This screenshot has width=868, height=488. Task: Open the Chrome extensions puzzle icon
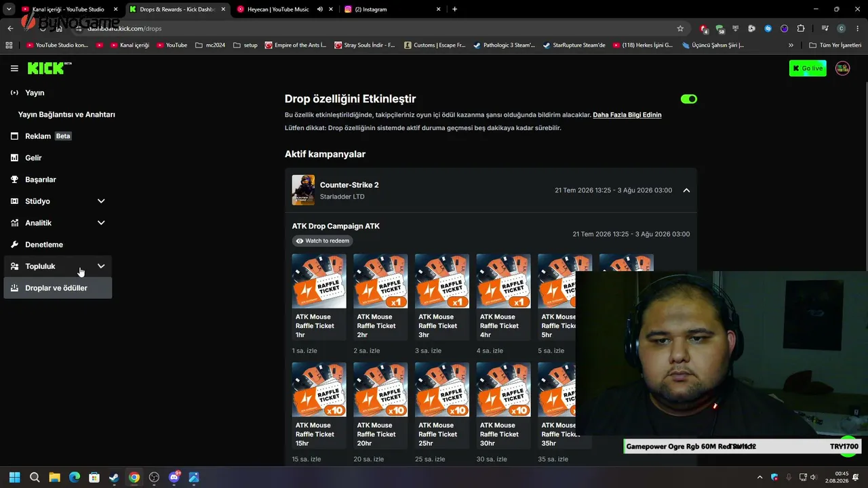coord(801,28)
